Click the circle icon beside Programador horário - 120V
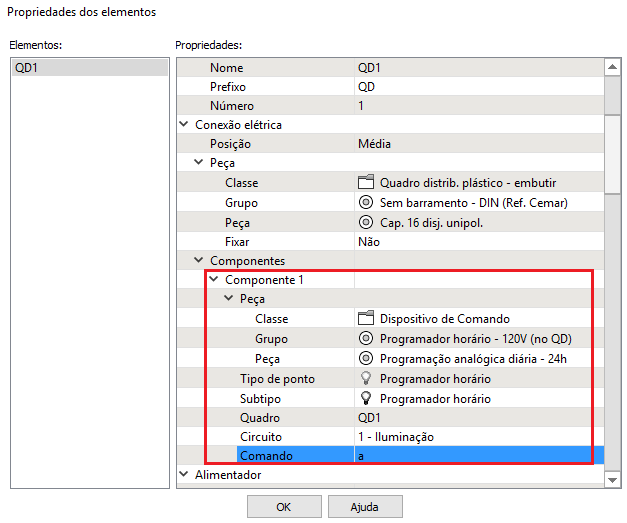 pyautogui.click(x=366, y=339)
